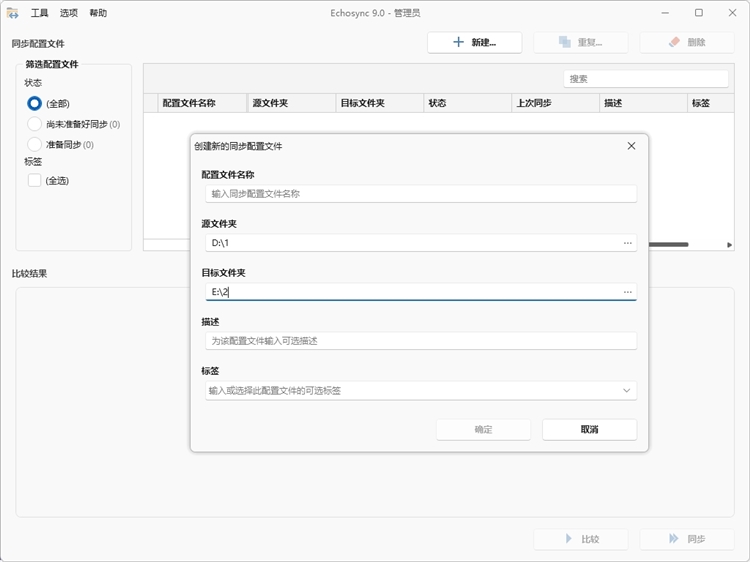Click the profile list horizontal scrollbar thumb

668,245
